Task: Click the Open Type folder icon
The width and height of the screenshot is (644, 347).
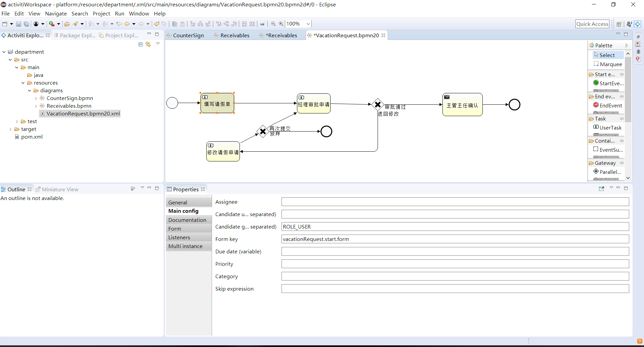Action: click(x=67, y=24)
